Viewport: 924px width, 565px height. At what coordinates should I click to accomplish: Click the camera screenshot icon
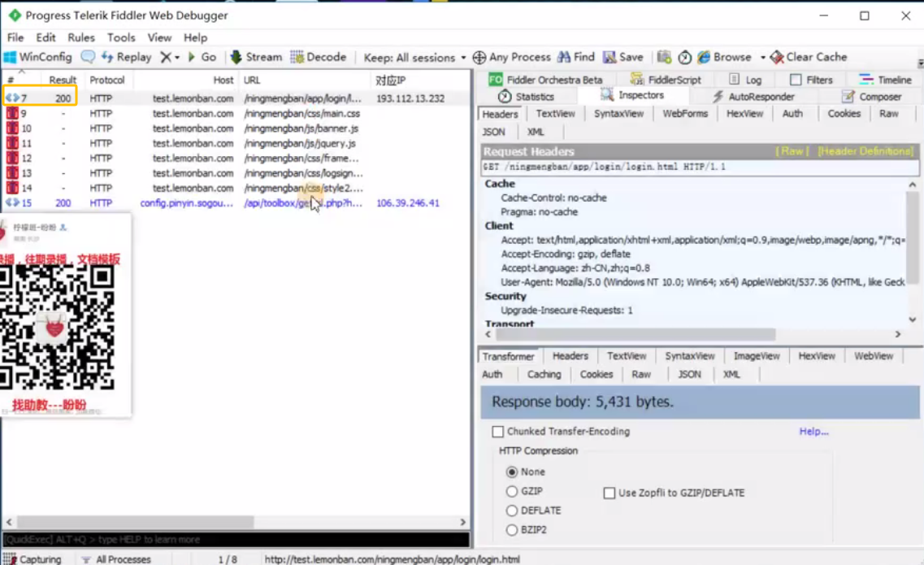664,57
